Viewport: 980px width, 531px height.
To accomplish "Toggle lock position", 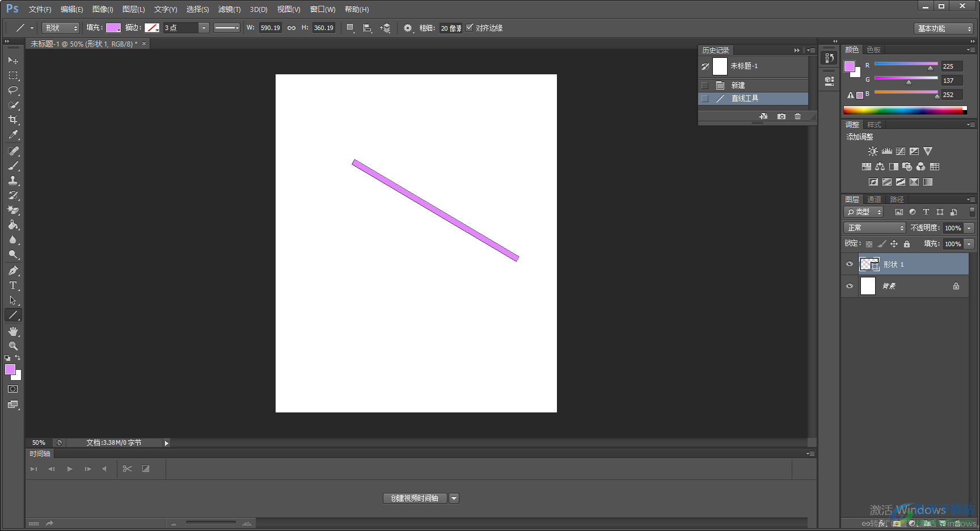I will coord(894,244).
